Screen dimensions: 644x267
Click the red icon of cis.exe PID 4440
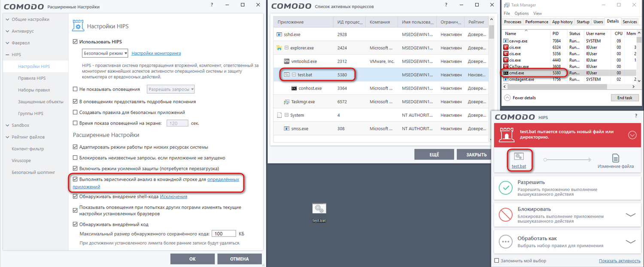[506, 60]
